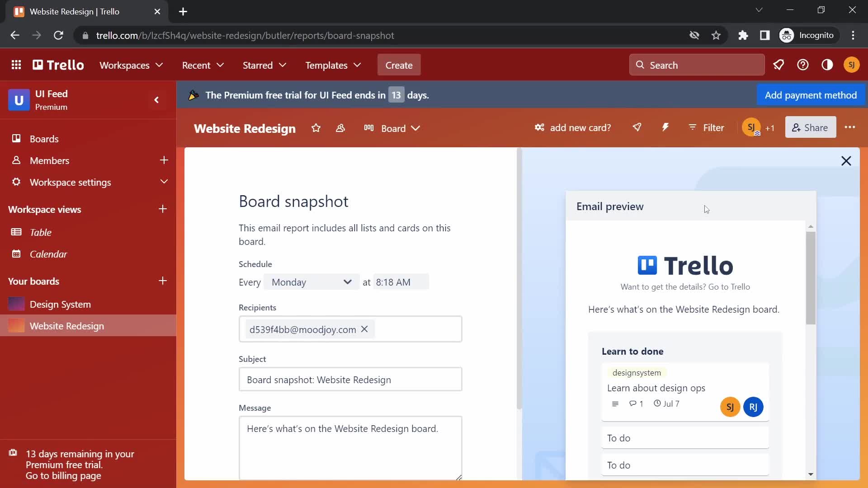The width and height of the screenshot is (868, 488).
Task: Open the Workspaces dropdown menu
Action: coord(131,65)
